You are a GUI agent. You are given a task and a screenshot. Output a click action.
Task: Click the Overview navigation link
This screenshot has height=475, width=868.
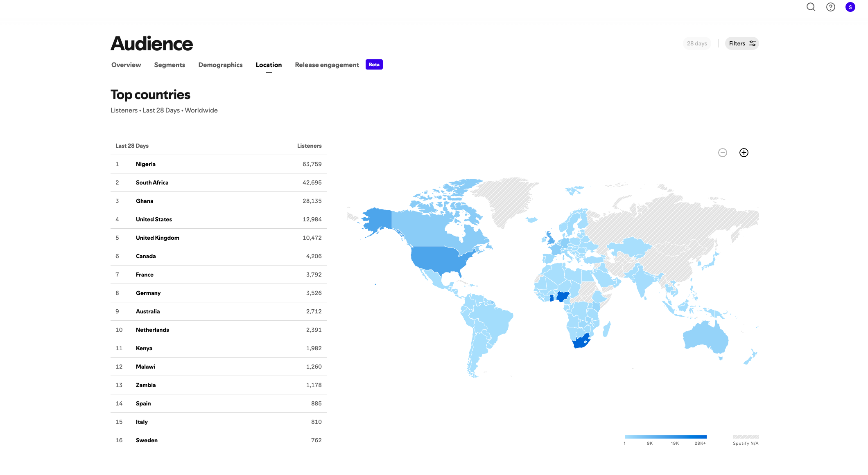(x=125, y=65)
